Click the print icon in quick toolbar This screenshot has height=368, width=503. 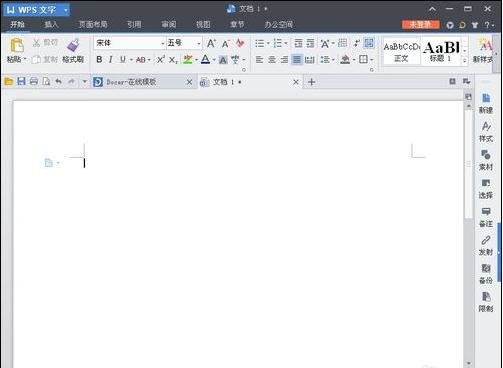(34, 81)
